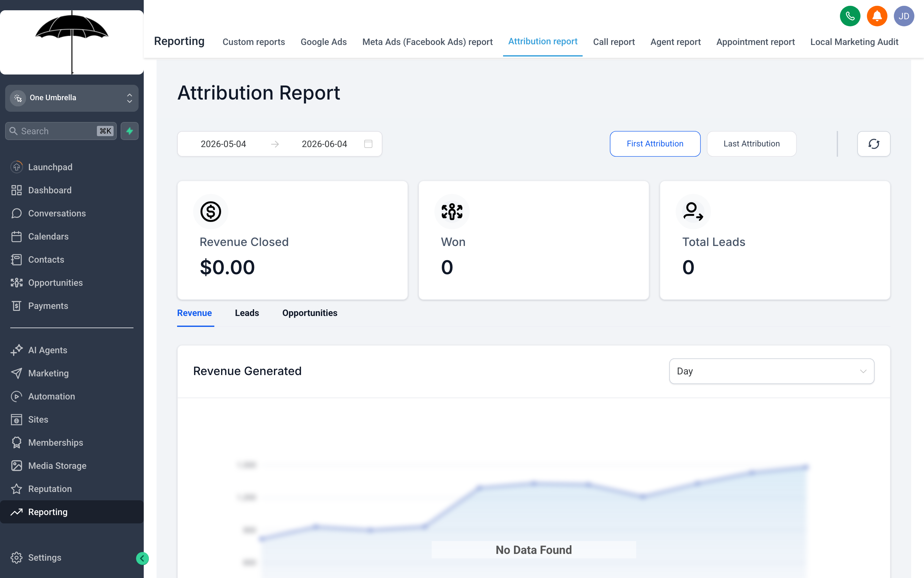Click the Memberships badge icon
924x578 pixels.
coord(16,443)
